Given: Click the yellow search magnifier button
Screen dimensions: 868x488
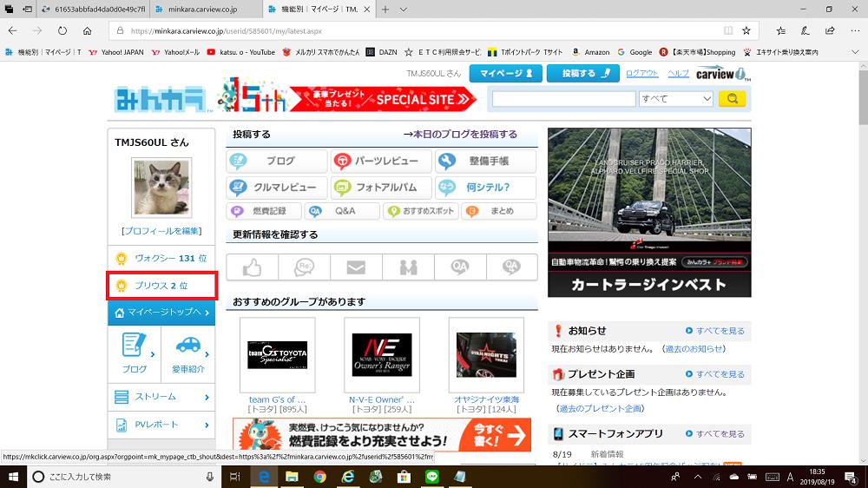Looking at the screenshot, I should (x=732, y=99).
